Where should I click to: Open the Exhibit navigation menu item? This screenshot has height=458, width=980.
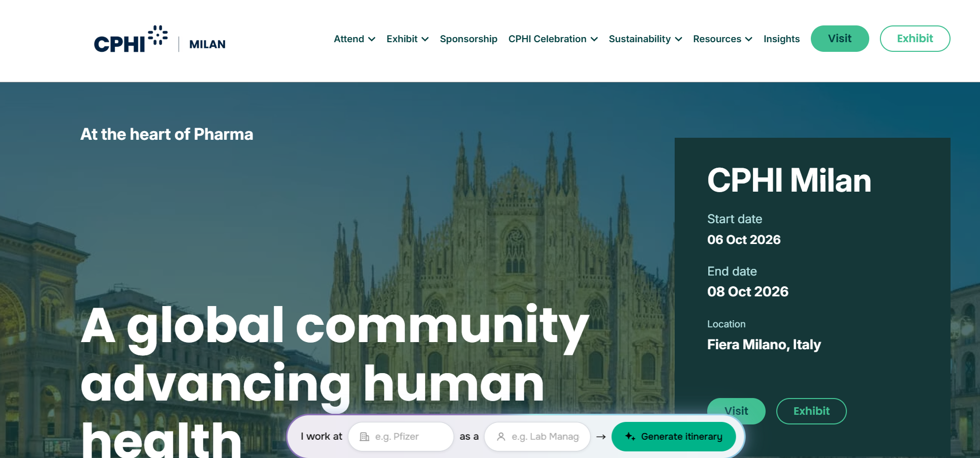pos(402,39)
